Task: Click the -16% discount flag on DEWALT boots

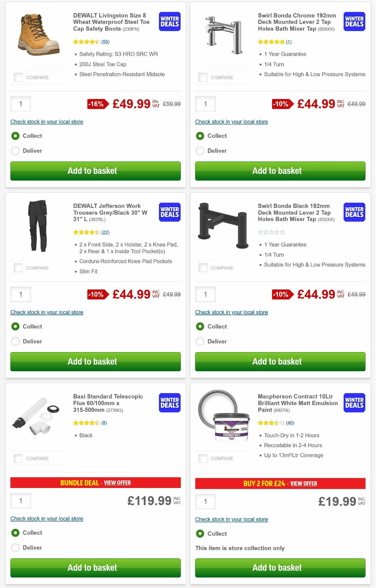Action: pos(97,103)
